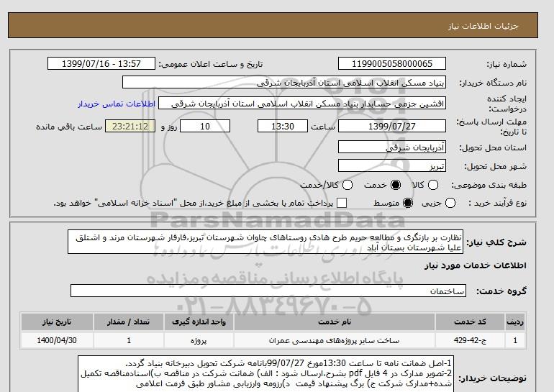Click the نام خدمت column header
The image size is (554, 392).
click(x=335, y=322)
